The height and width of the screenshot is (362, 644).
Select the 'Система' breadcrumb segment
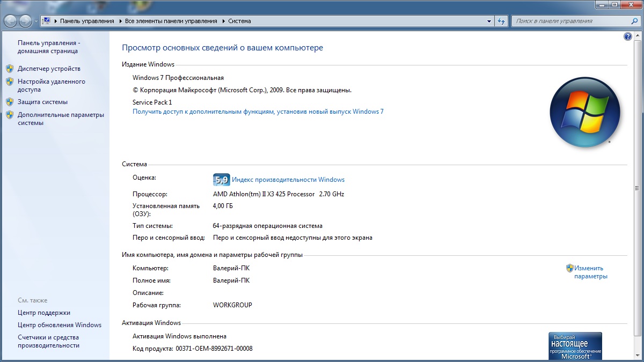pos(239,21)
